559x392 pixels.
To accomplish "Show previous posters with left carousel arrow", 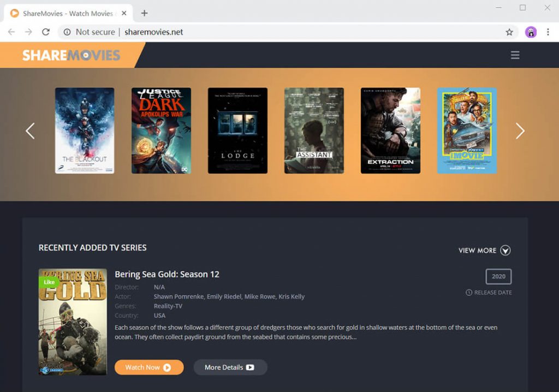I will tap(31, 131).
